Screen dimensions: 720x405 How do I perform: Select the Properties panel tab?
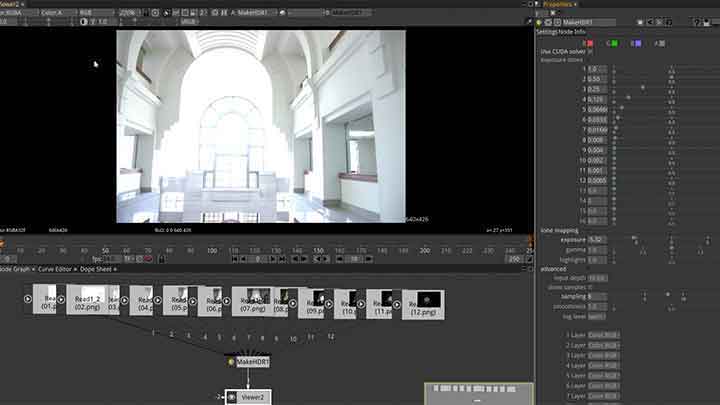pos(557,4)
